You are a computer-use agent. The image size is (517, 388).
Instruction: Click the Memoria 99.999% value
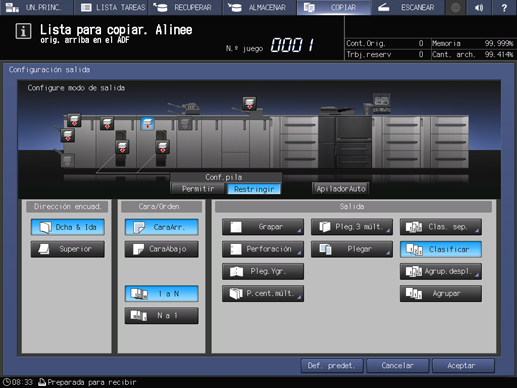(x=499, y=43)
